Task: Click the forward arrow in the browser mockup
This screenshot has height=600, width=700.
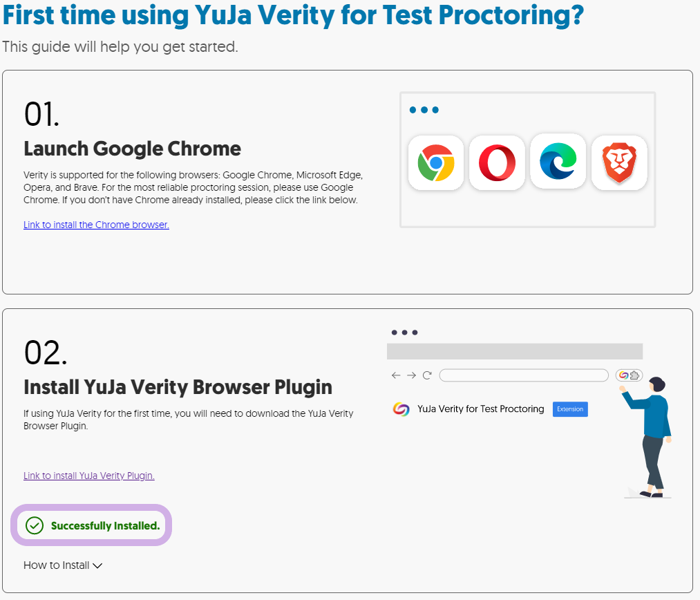Action: tap(410, 375)
